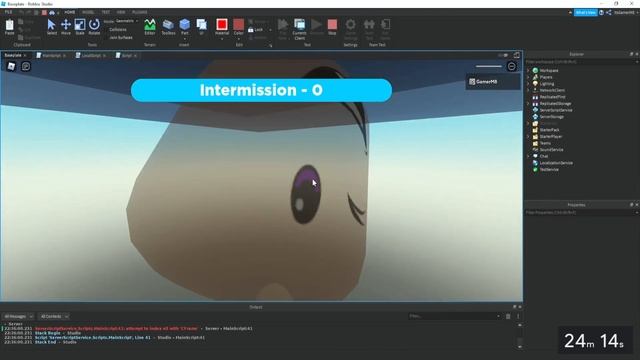
Task: Select NetworkClient in Explorer
Action: click(x=552, y=90)
